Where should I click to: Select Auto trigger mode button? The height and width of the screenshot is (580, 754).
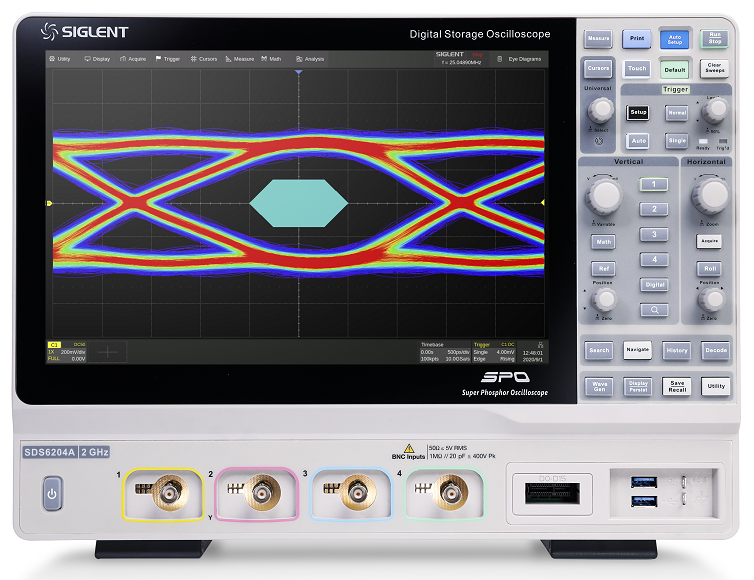(638, 141)
